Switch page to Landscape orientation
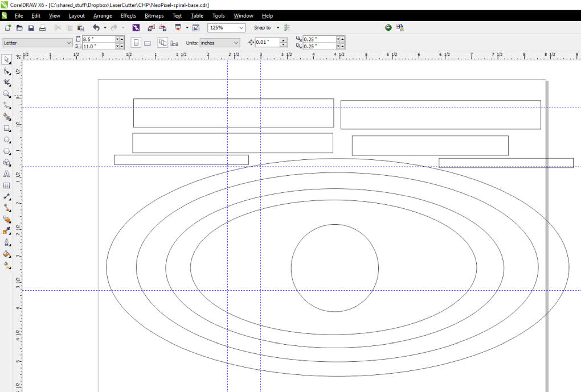This screenshot has height=392, width=581. [x=148, y=43]
